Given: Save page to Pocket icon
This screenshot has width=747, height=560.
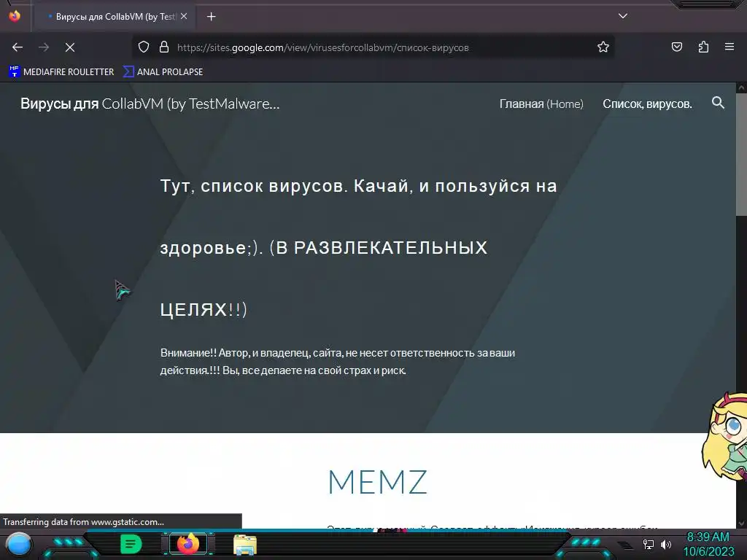Looking at the screenshot, I should point(676,47).
